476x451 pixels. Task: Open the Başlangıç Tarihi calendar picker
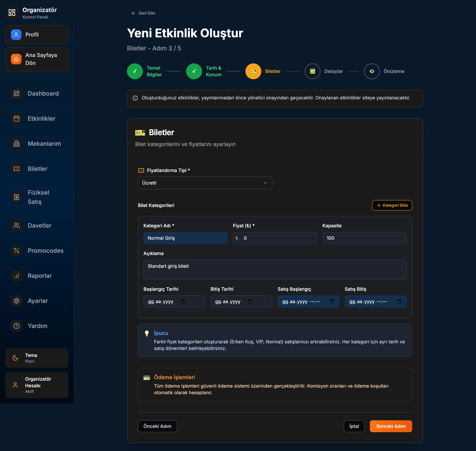point(183,301)
